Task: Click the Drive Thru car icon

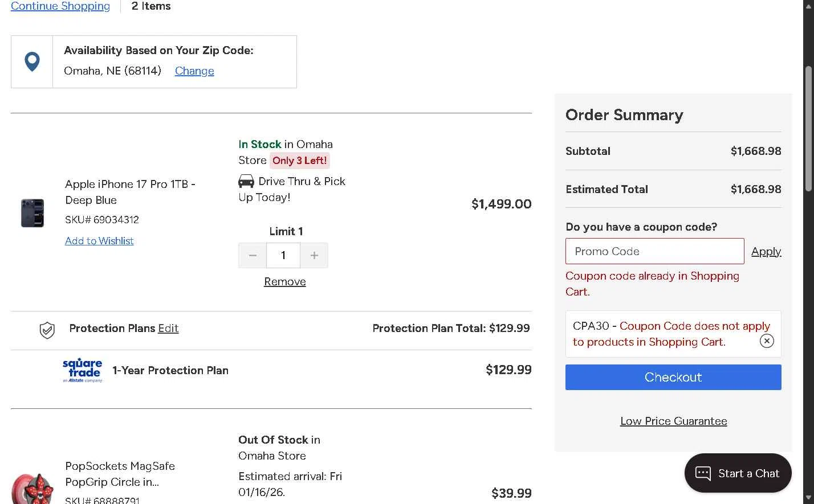Action: click(x=246, y=181)
